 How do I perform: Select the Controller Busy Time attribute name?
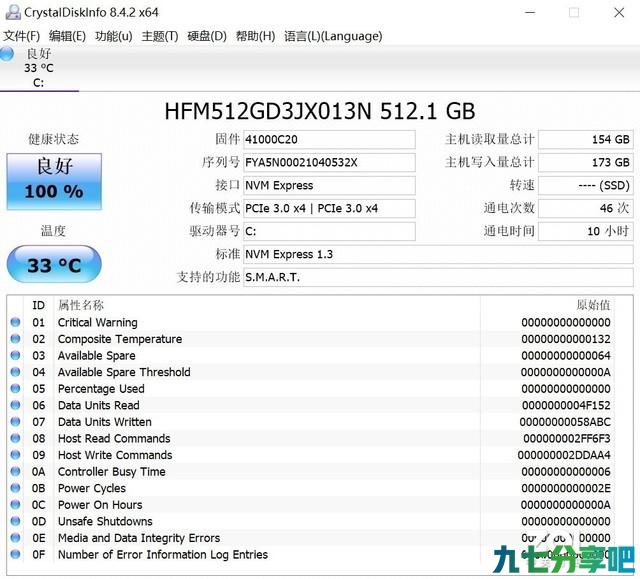coord(111,472)
